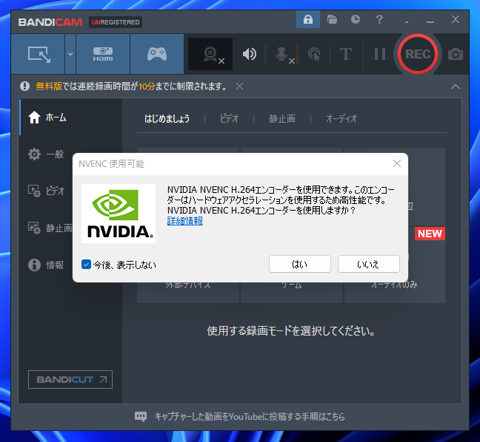Toggle the microphone icon
The width and height of the screenshot is (480, 442).
[282, 54]
